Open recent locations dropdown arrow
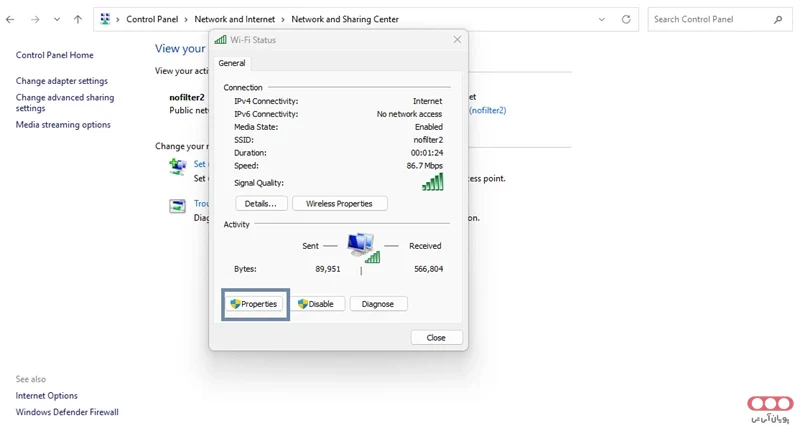The height and width of the screenshot is (428, 800). [x=56, y=19]
